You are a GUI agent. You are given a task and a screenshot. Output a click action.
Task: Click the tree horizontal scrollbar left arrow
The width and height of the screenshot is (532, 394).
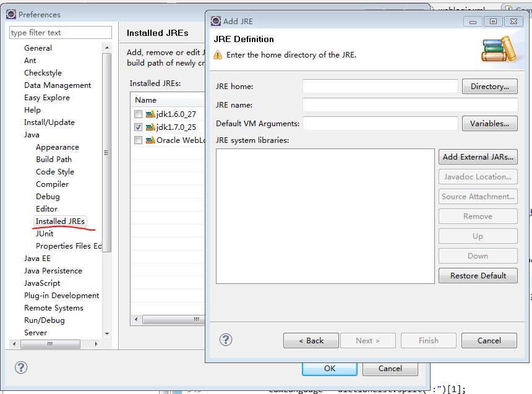tap(14, 344)
